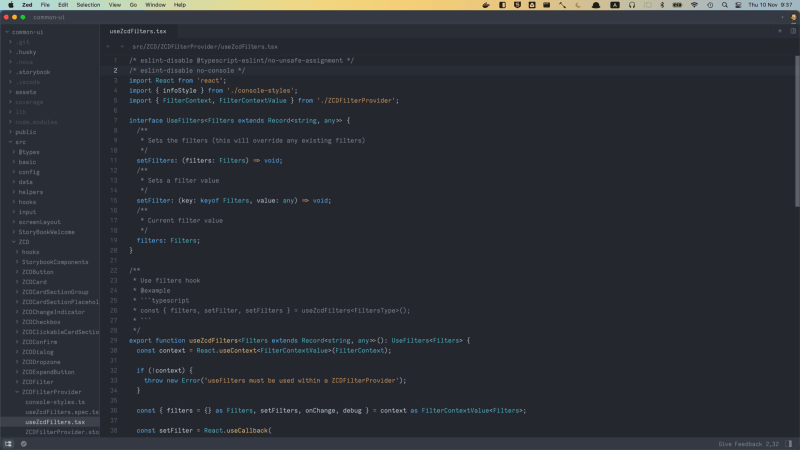Expand the public folder chevron
This screenshot has width=800, height=450.
[x=10, y=132]
